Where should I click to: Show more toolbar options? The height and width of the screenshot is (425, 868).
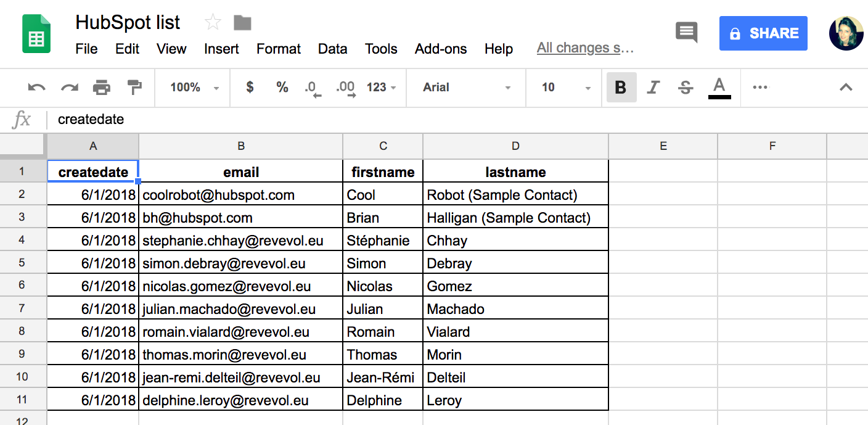761,88
